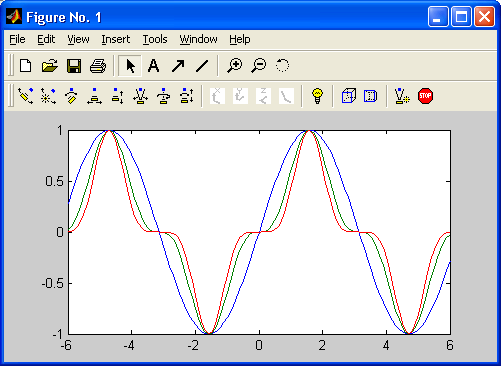Maximize the Figure No. 1 window

pyautogui.click(x=461, y=17)
